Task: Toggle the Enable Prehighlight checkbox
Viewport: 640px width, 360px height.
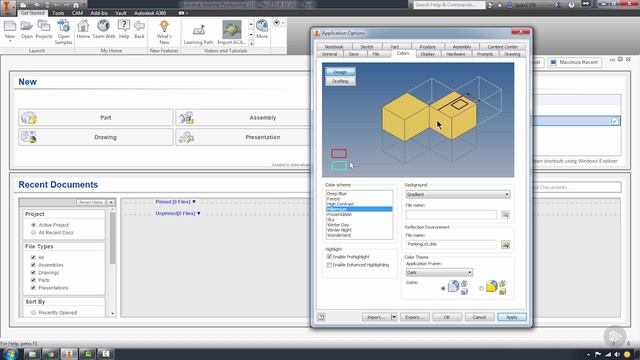Action: click(x=329, y=257)
